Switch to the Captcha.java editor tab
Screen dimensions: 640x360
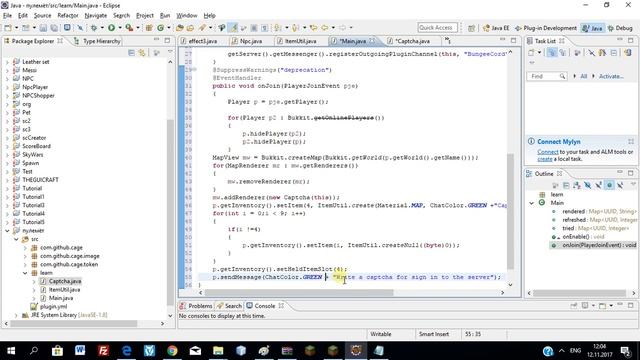(413, 41)
